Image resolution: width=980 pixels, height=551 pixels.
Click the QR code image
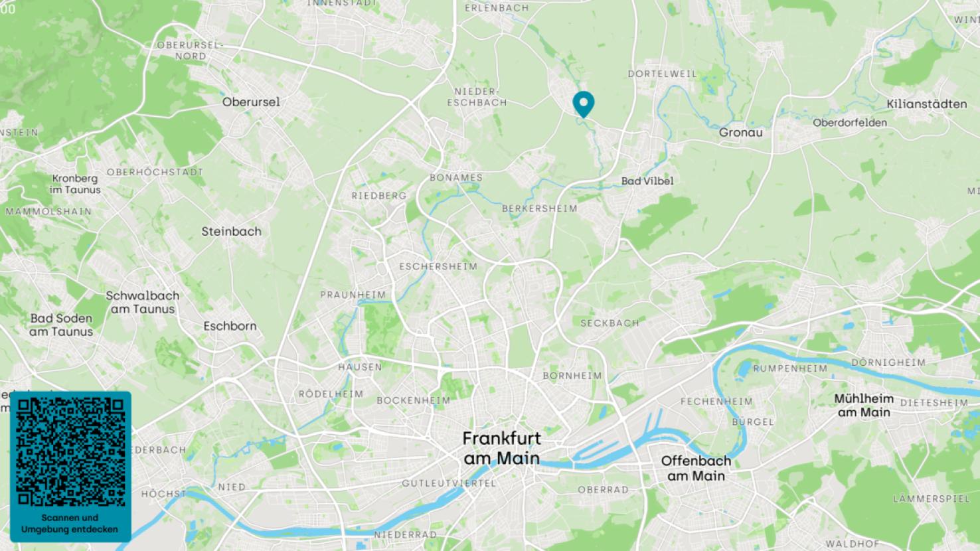pos(70,451)
